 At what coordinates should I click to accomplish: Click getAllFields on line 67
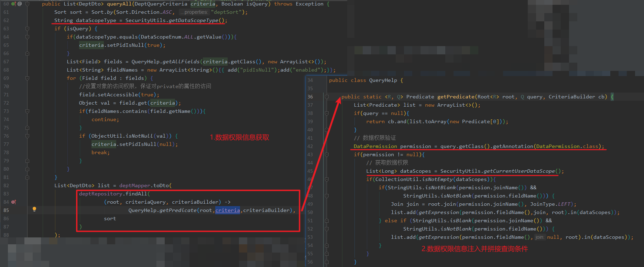coord(181,62)
